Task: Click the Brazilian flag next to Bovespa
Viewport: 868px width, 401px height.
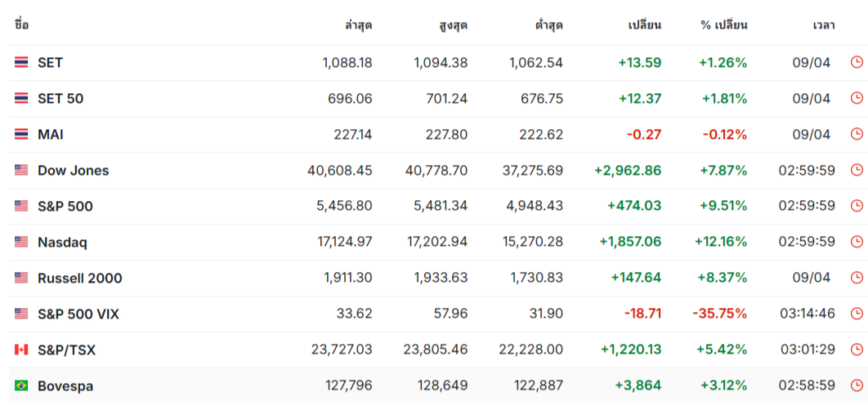Action: (x=21, y=385)
